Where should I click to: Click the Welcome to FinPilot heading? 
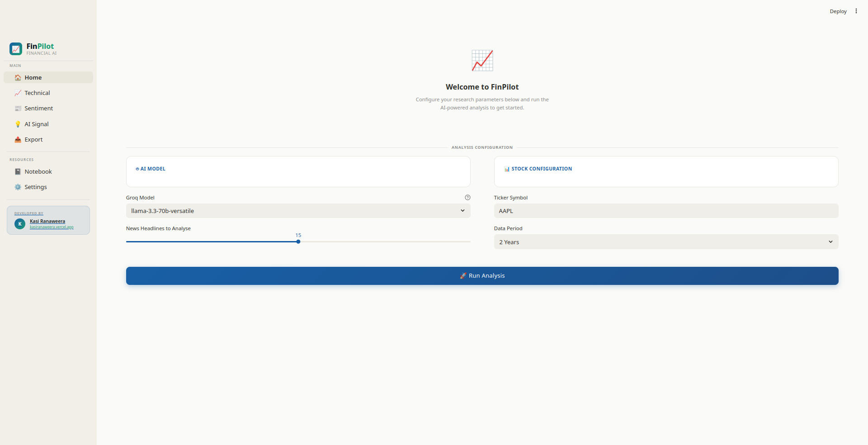[482, 87]
